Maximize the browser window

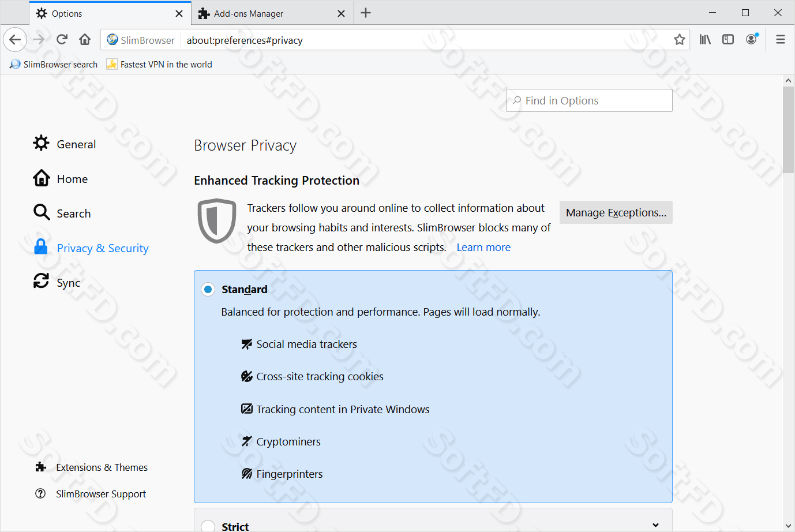click(745, 13)
